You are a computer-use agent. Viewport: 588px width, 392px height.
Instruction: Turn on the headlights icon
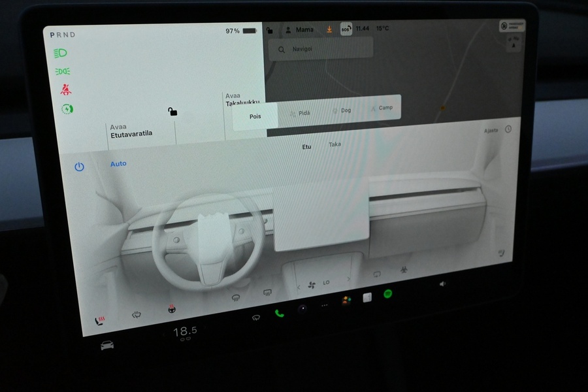[61, 53]
